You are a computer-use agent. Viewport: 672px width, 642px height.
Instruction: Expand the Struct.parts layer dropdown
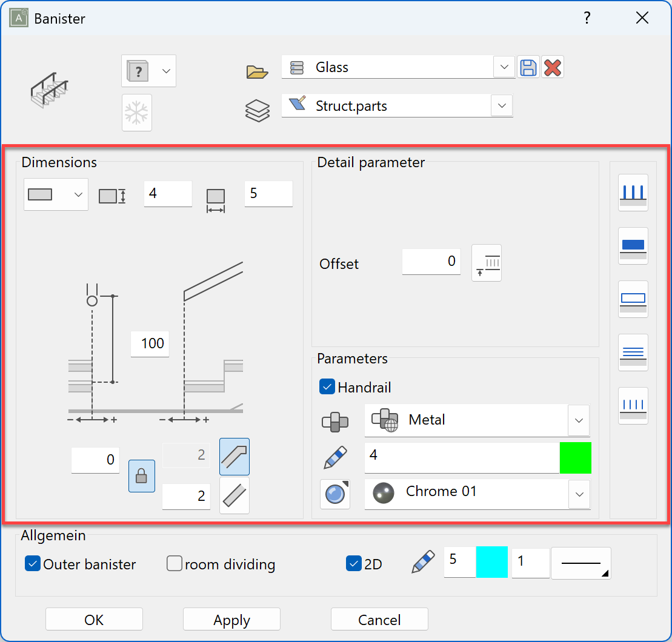pos(501,106)
